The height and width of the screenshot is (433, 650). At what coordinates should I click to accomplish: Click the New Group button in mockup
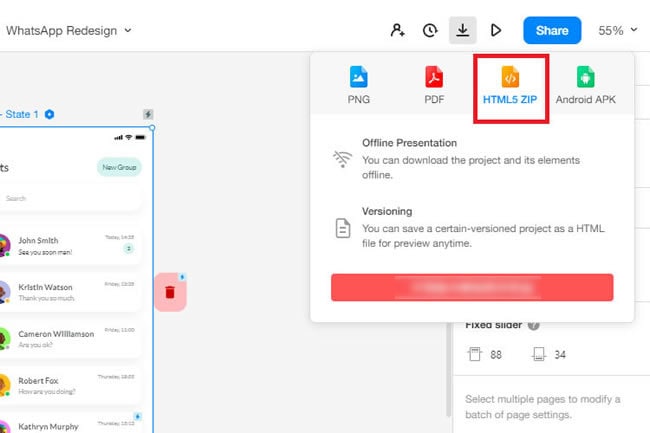pos(119,167)
